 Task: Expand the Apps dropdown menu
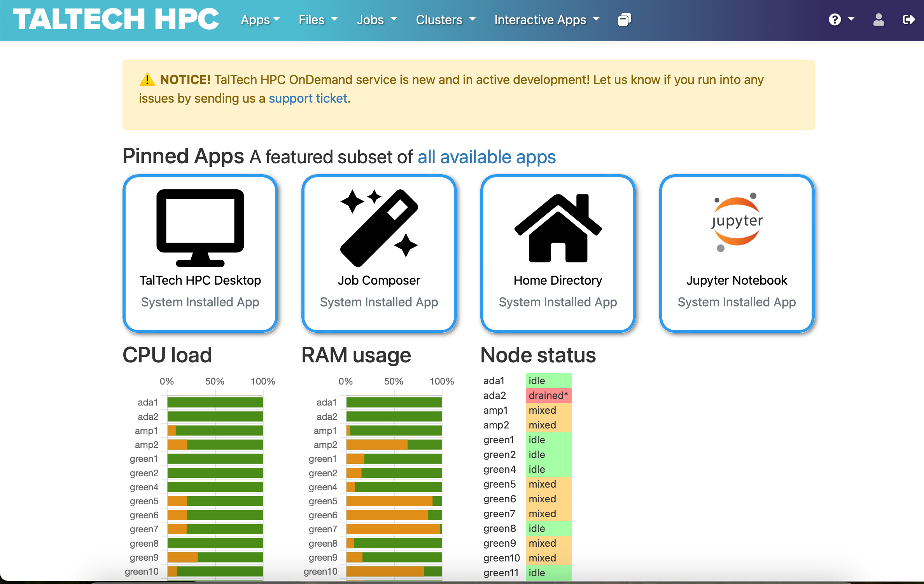point(260,19)
